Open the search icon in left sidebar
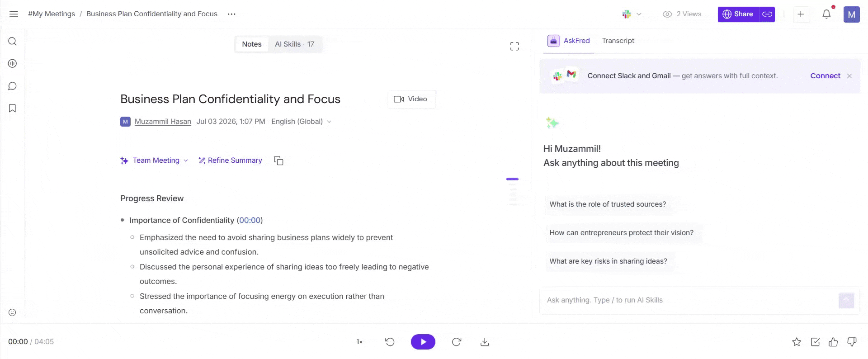This screenshot has height=359, width=868. tap(13, 42)
